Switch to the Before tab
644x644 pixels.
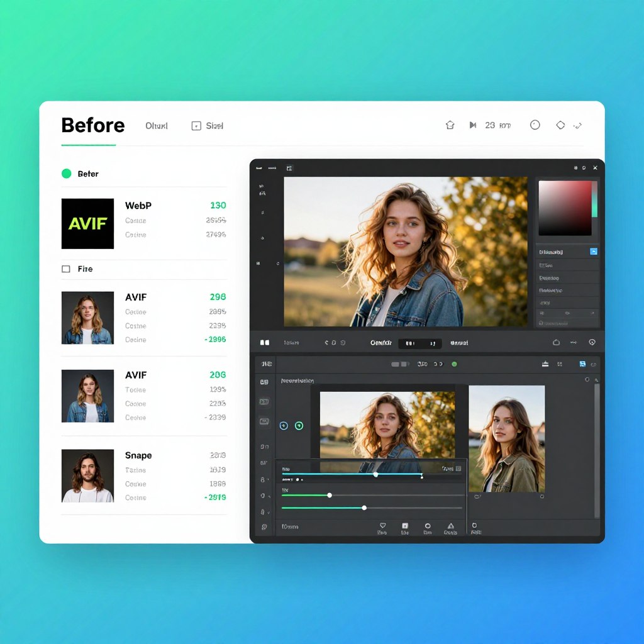93,125
